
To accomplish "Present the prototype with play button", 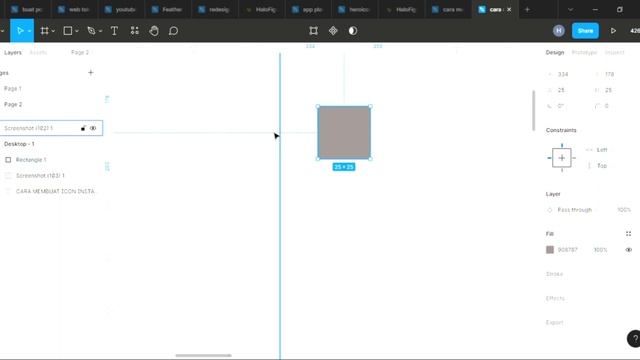I will click(613, 31).
